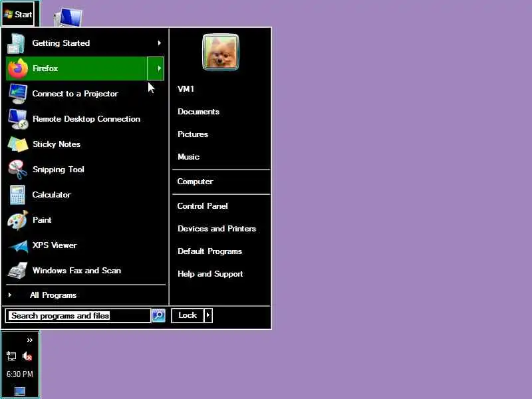
Task: Click the Getting Started icon
Action: click(15, 43)
